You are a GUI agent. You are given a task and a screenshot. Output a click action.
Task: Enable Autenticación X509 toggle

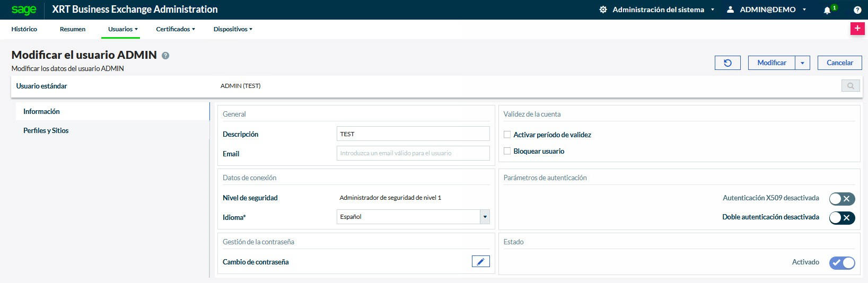[x=841, y=199]
